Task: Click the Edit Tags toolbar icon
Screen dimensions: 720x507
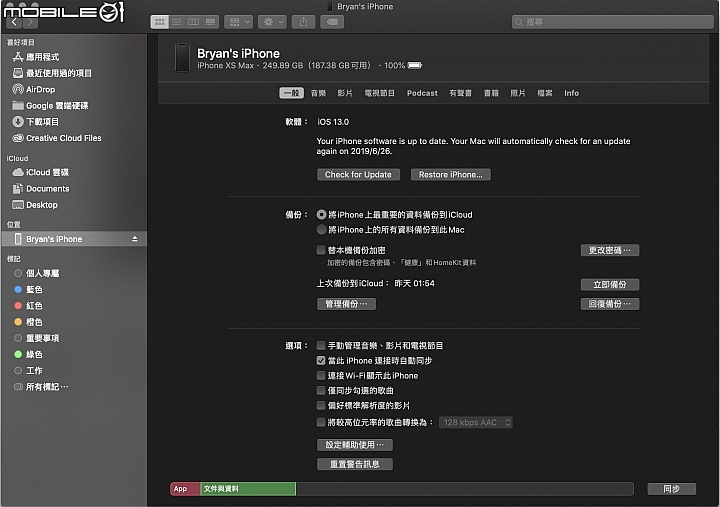Action: tap(332, 22)
